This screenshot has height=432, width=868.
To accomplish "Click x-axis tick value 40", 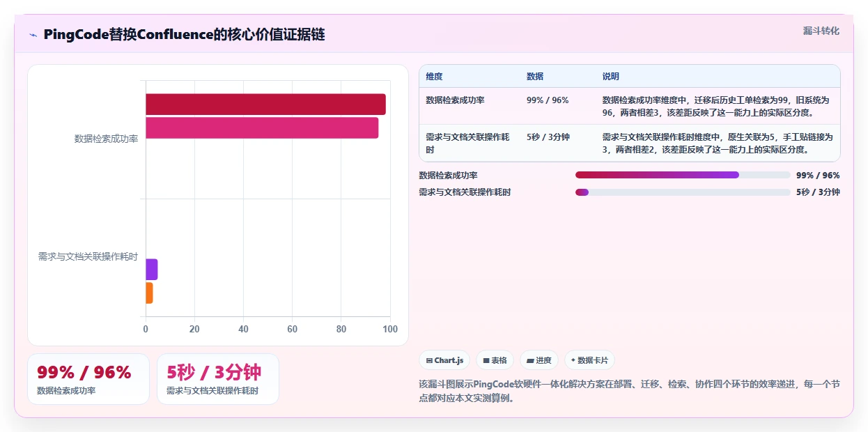I will (x=243, y=329).
